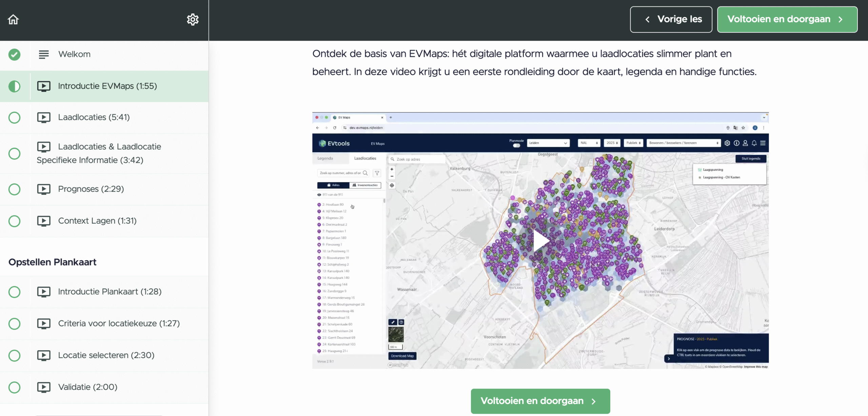Go to previous lesson with Vorige les
This screenshot has width=868, height=416.
click(x=671, y=19)
